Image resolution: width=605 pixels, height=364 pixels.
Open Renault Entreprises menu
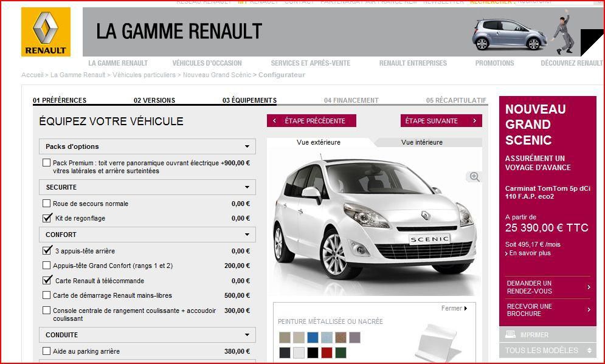coord(413,63)
